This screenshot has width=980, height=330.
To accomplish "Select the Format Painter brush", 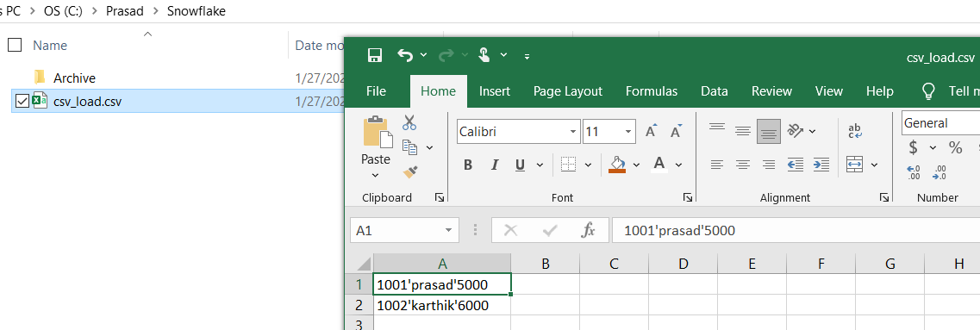I will tap(410, 171).
